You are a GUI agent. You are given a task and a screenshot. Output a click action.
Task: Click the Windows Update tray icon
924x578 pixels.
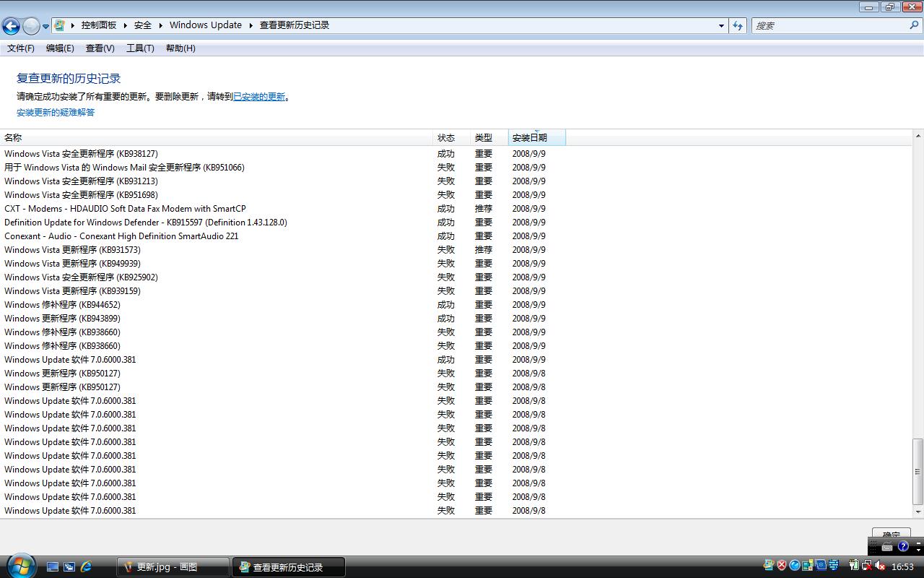pyautogui.click(x=769, y=566)
